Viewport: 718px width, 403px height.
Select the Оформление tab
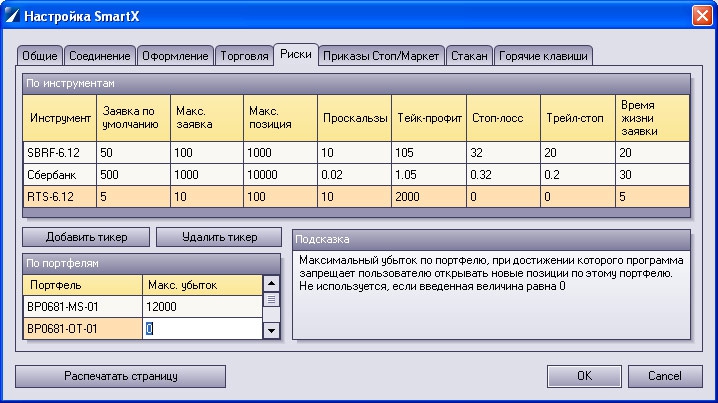pos(175,56)
